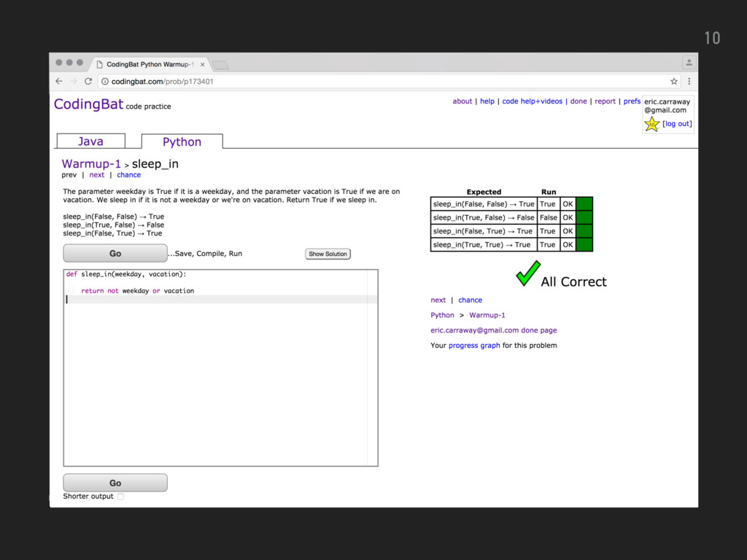Open the Chrome profile icon

689,63
